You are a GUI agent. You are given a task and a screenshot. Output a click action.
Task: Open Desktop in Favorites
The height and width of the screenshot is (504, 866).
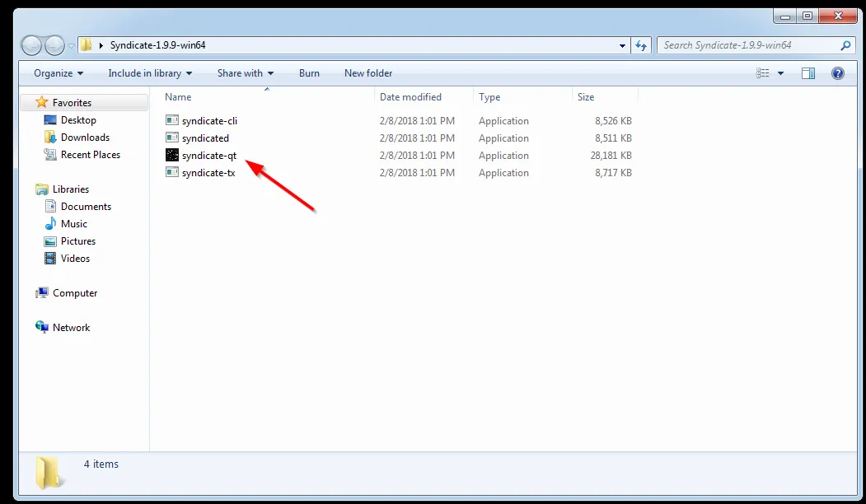78,119
